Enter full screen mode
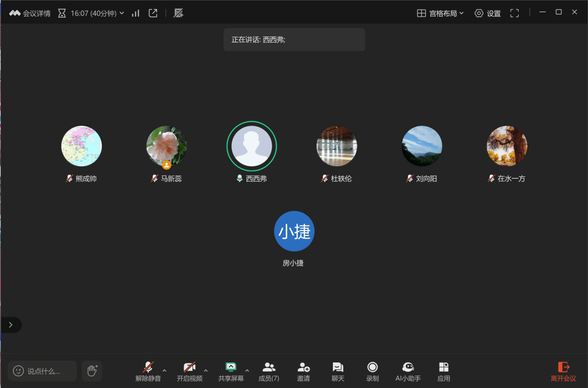This screenshot has height=388, width=588. coord(514,13)
